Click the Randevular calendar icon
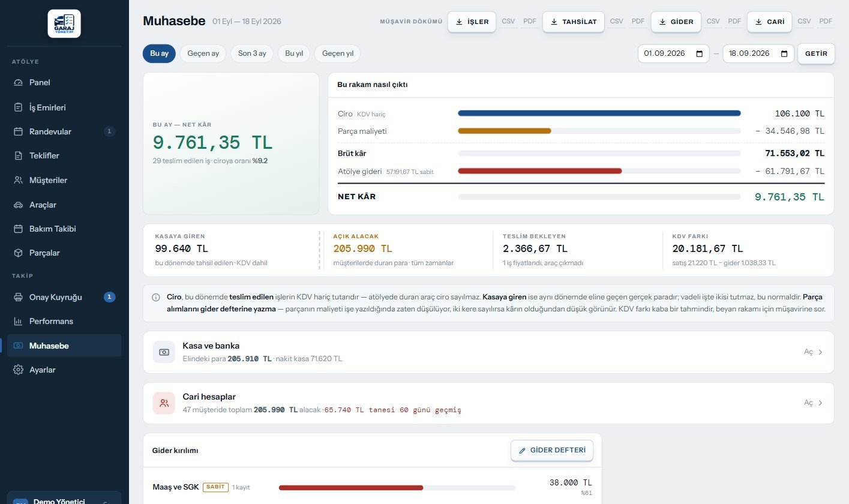The height and width of the screenshot is (504, 849). pos(18,131)
